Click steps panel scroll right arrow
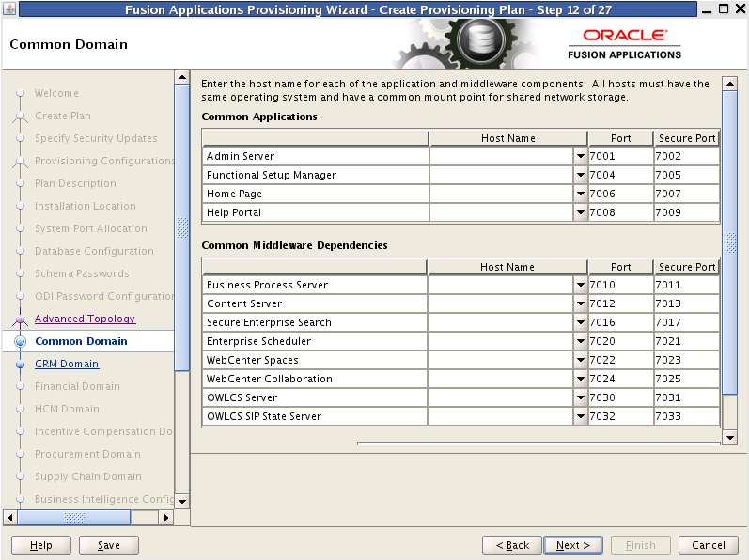Screen dimensions: 749x560 (165, 518)
